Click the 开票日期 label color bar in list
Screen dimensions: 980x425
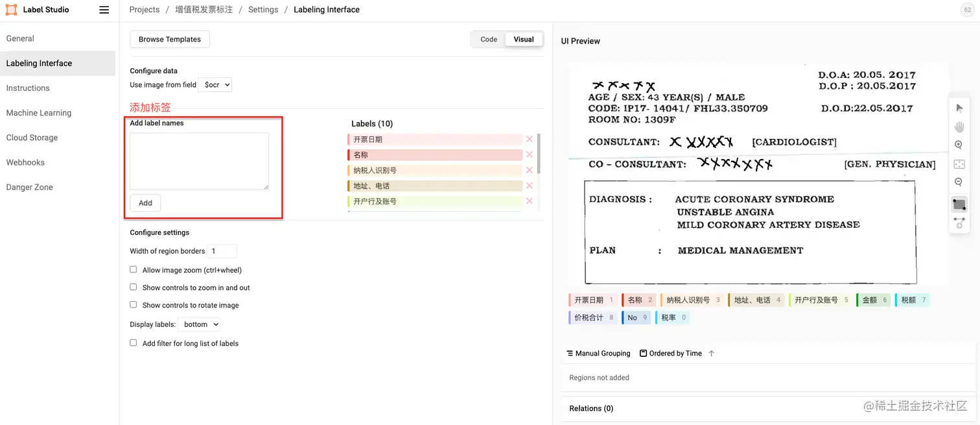coord(349,139)
